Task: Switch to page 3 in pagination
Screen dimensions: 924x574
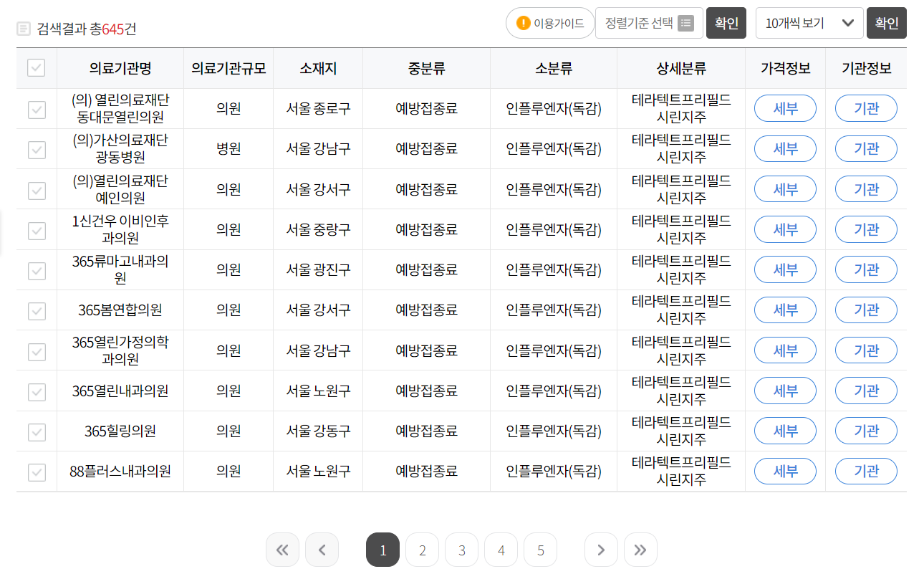Action: (x=461, y=550)
